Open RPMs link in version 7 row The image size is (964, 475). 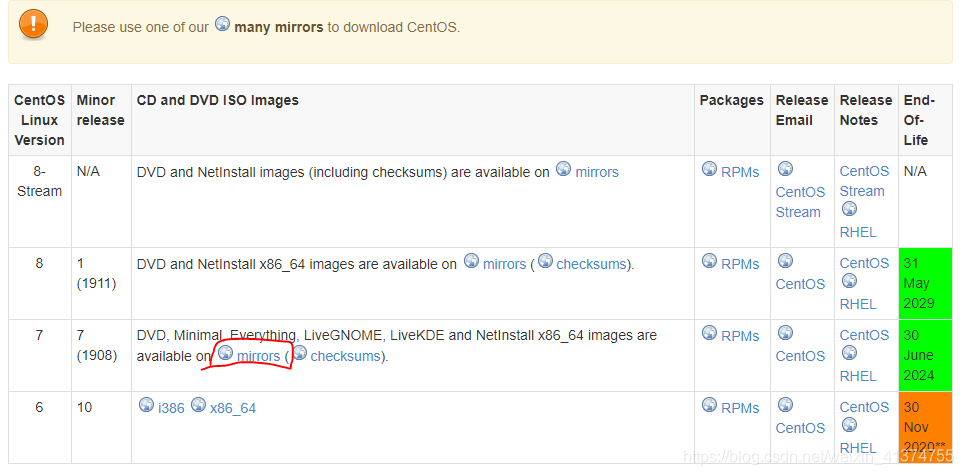(x=740, y=336)
